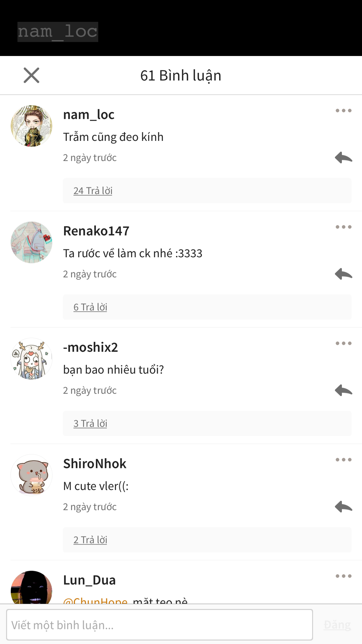Screen dimensions: 362x644
Task: Expand the 3 Trả lời replies
Action: tap(90, 423)
